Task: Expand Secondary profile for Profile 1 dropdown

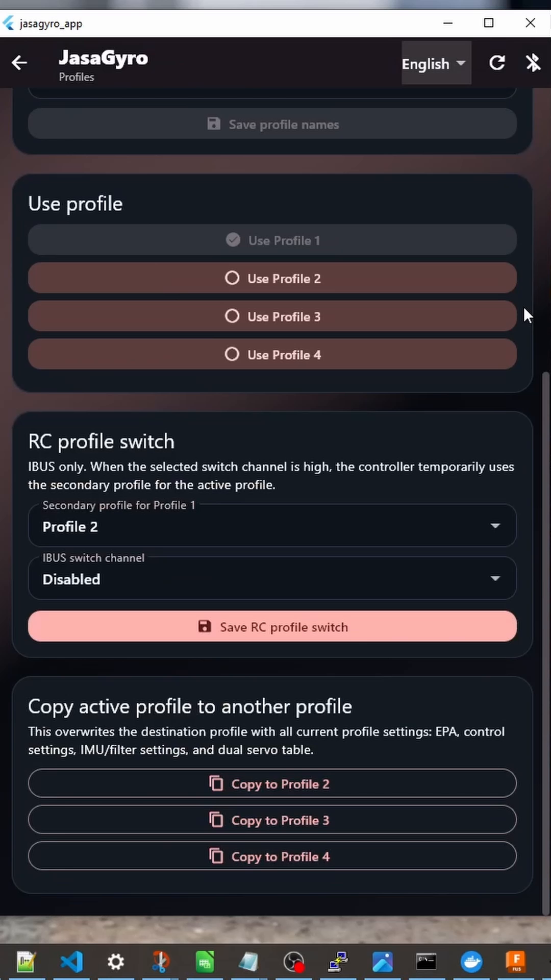Action: tap(272, 526)
